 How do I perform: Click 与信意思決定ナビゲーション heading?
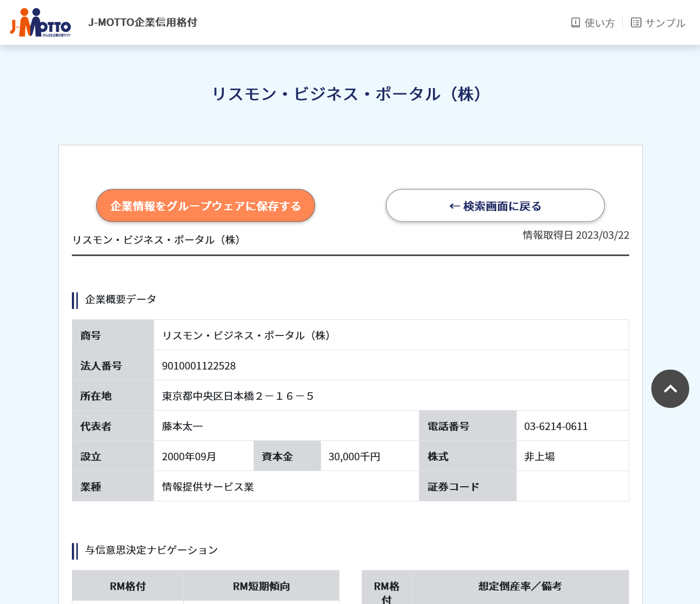tap(151, 550)
